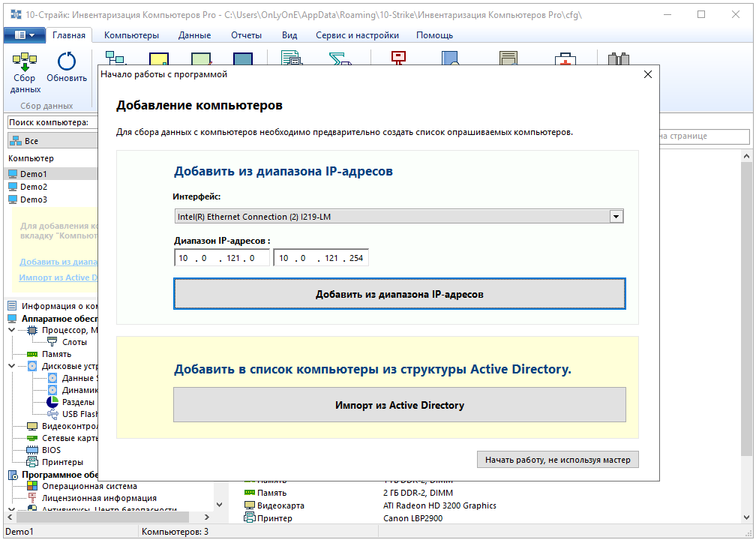Click the tree panel scroll-right arrow
Image resolution: width=756 pixels, height=540 pixels.
coord(207,517)
